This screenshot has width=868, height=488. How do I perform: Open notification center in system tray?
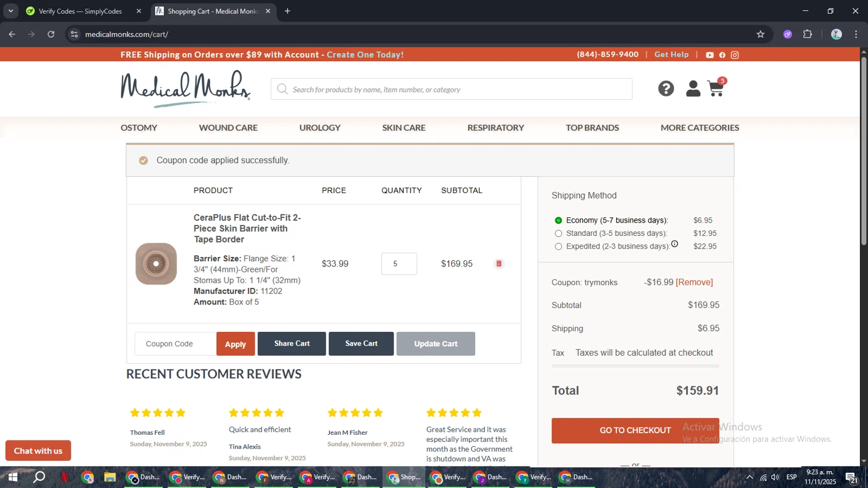pyautogui.click(x=852, y=478)
